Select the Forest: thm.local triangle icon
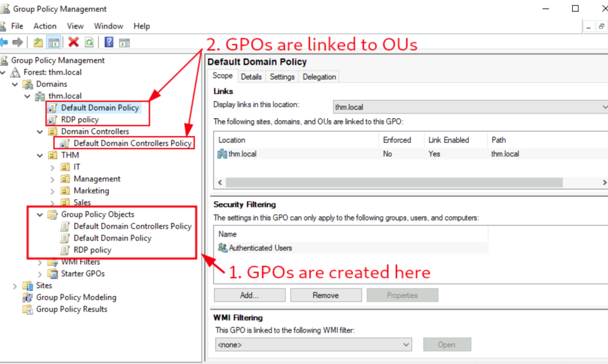 (16, 72)
